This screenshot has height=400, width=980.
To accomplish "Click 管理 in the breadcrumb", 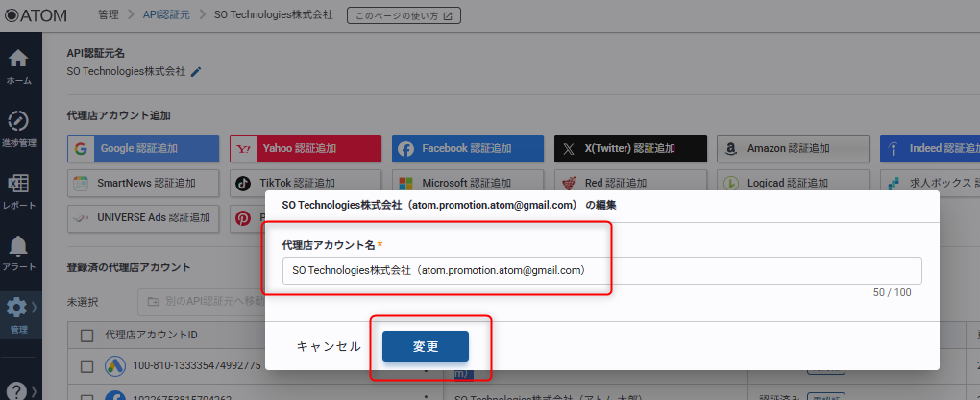I will 109,15.
